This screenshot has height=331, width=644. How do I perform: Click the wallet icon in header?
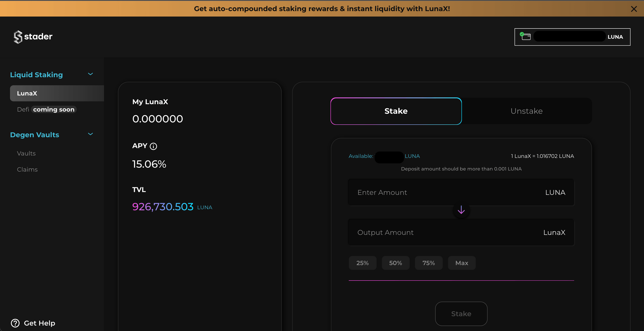[526, 36]
